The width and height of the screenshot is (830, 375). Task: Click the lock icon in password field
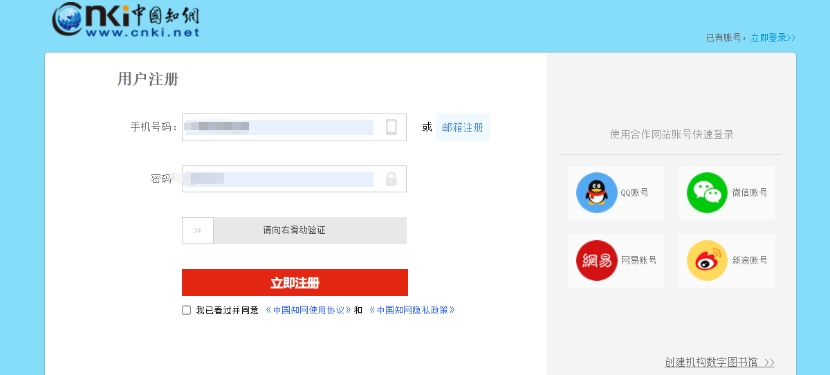coord(391,178)
